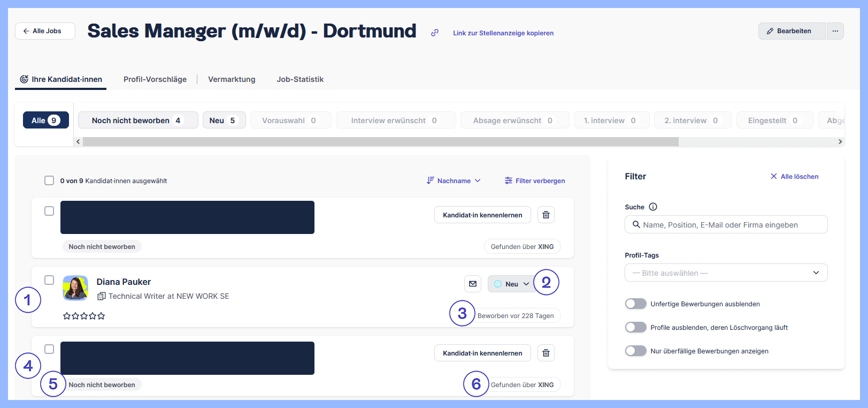Open the three-dots more options menu
The width and height of the screenshot is (868, 408).
coord(835,31)
